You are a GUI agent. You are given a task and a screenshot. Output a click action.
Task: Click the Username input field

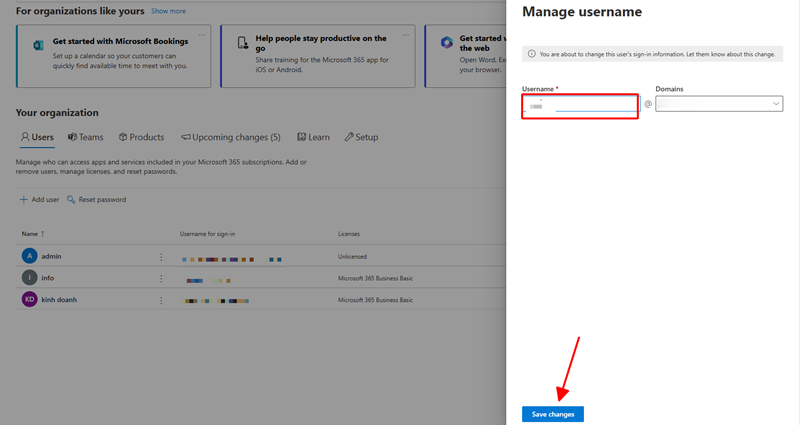pyautogui.click(x=580, y=105)
